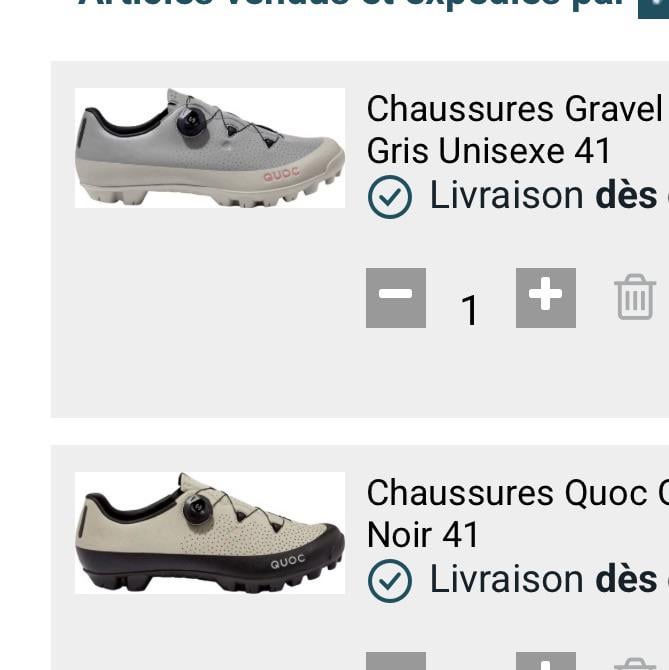Click delivery checkmark icon for grey shoes

[x=390, y=197]
